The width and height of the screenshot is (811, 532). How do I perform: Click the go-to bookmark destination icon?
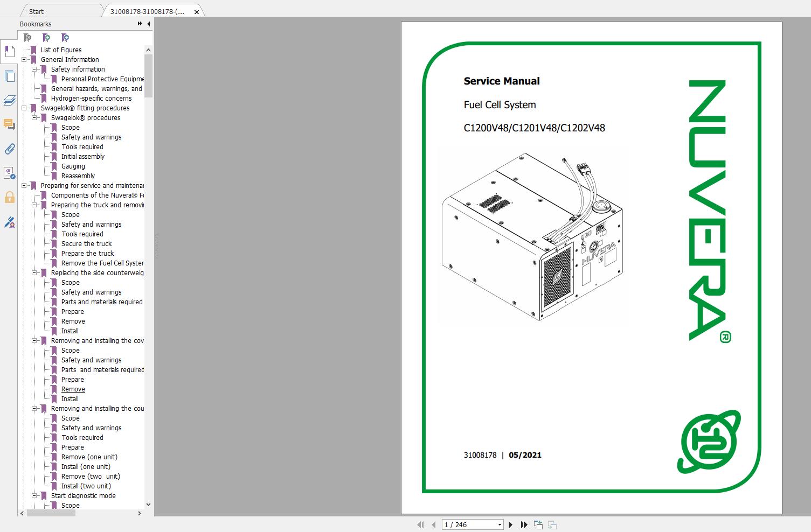tap(65, 38)
